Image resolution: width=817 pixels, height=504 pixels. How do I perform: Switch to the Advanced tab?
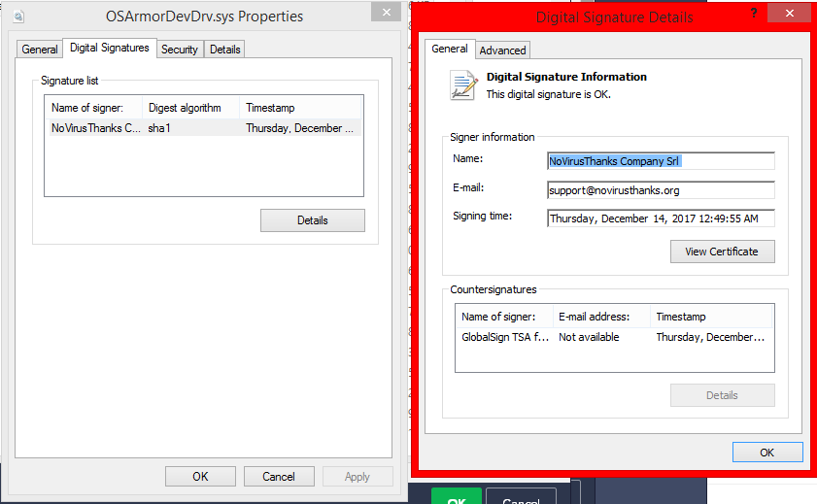coord(502,50)
